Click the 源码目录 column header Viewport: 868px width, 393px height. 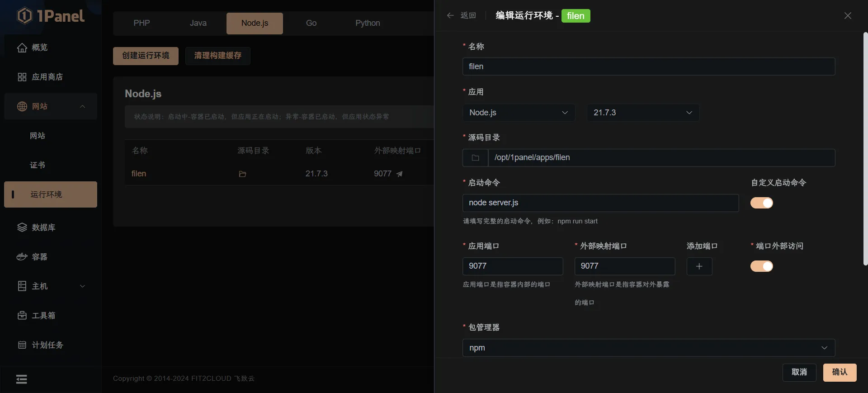pos(253,151)
